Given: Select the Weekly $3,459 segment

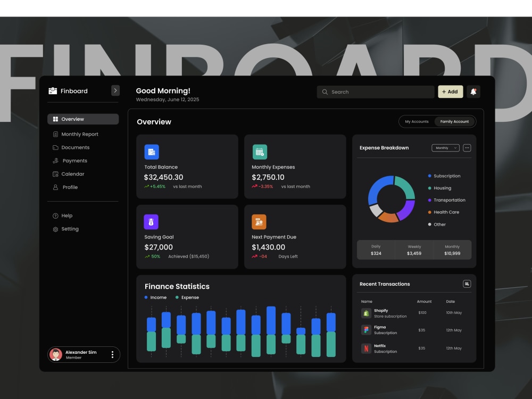Looking at the screenshot, I should [x=414, y=250].
